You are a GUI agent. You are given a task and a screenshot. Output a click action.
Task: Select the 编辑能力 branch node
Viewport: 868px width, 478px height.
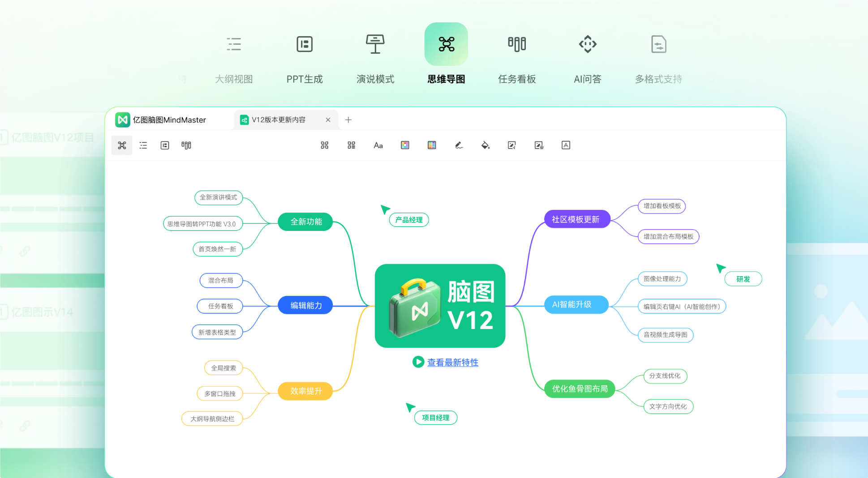pos(305,305)
